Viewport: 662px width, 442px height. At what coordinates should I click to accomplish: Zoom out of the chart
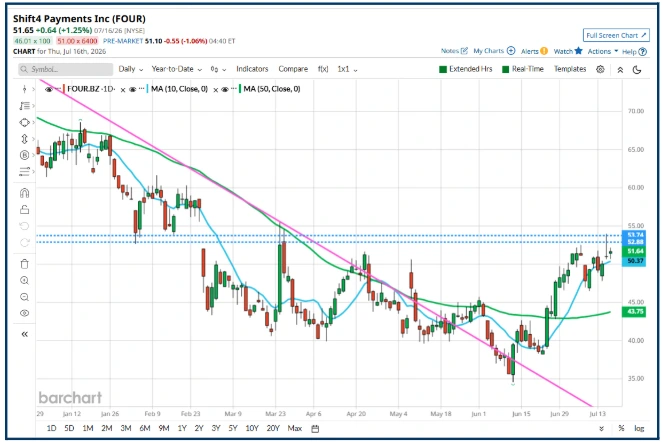point(24,297)
